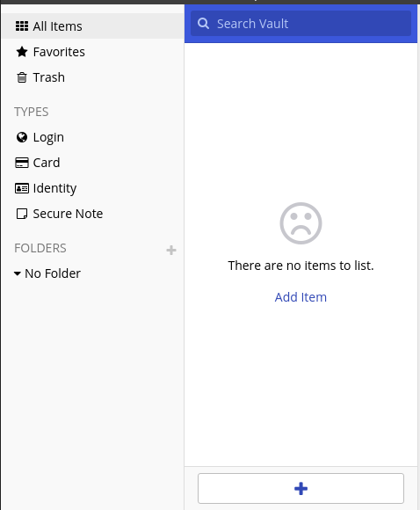Viewport: 420px width, 510px height.
Task: Add a folder with the FOLDERS plus icon
Action: pyautogui.click(x=171, y=250)
